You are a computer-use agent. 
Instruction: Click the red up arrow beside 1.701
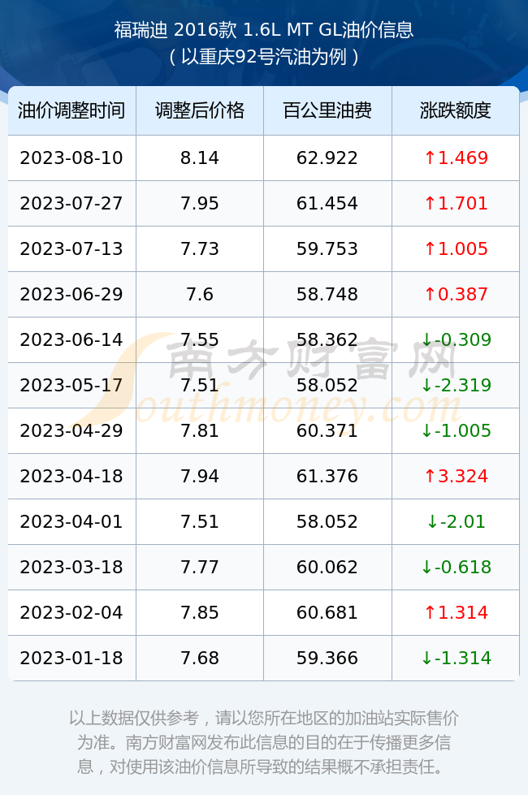430,204
